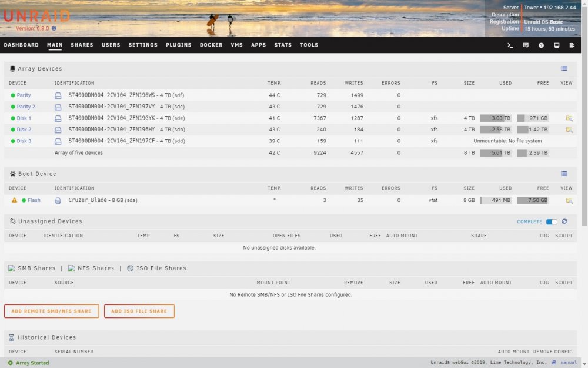Open the Disk 3 device link

click(x=24, y=141)
